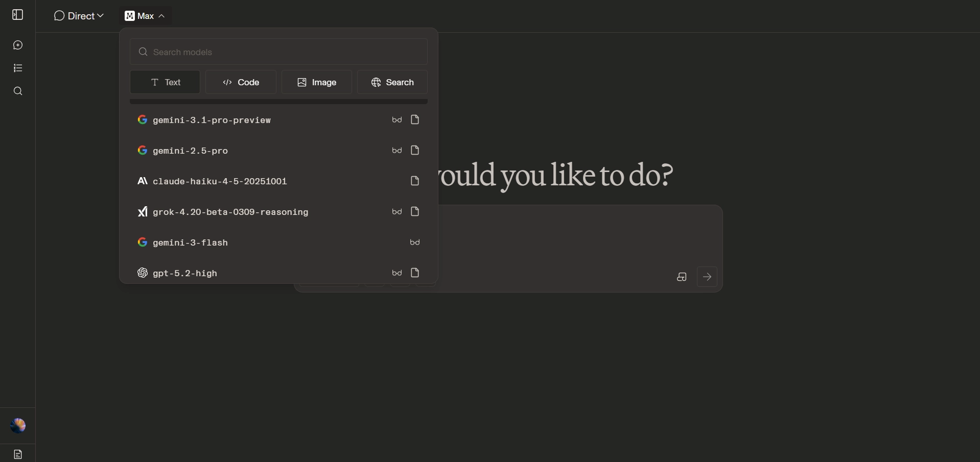This screenshot has height=462, width=980.
Task: Open the Direct mode dropdown
Action: tap(79, 16)
